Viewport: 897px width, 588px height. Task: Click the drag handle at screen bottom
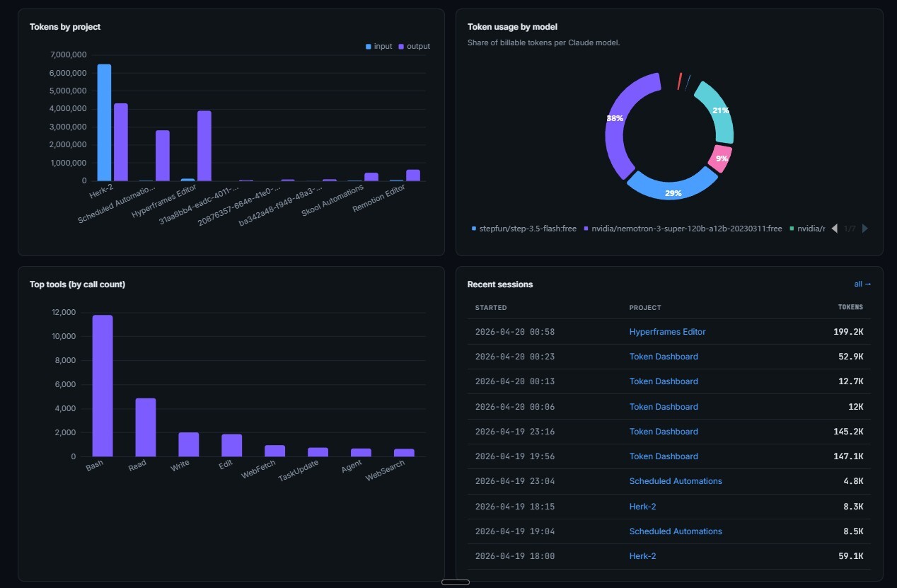pos(456,582)
